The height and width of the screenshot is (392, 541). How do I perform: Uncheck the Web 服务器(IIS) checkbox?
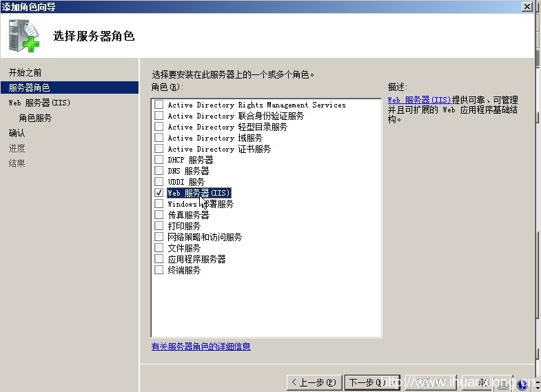pyautogui.click(x=159, y=193)
